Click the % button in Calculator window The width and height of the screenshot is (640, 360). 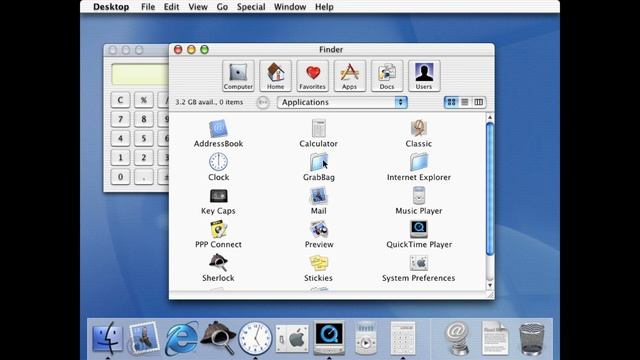(144, 100)
